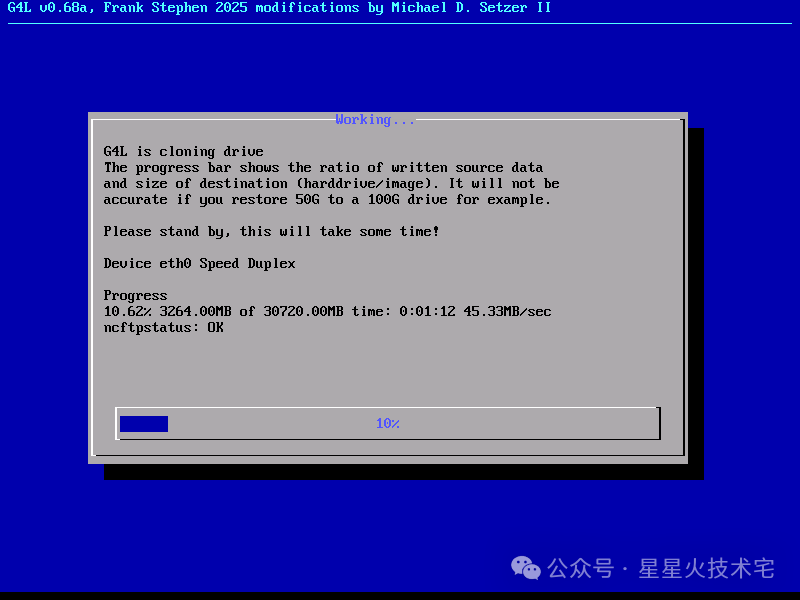Click the line 'The progress bar shows the ratio'

(323, 167)
